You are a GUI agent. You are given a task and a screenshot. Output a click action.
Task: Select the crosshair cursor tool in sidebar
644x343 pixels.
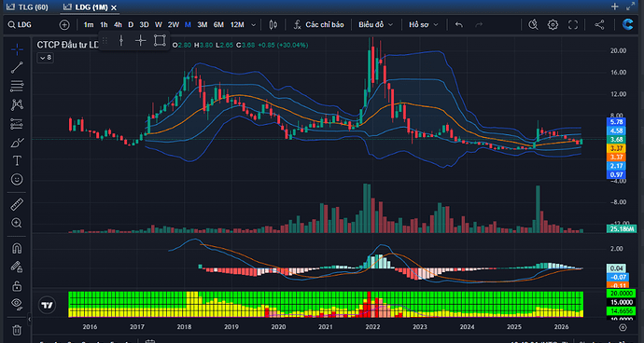point(17,50)
